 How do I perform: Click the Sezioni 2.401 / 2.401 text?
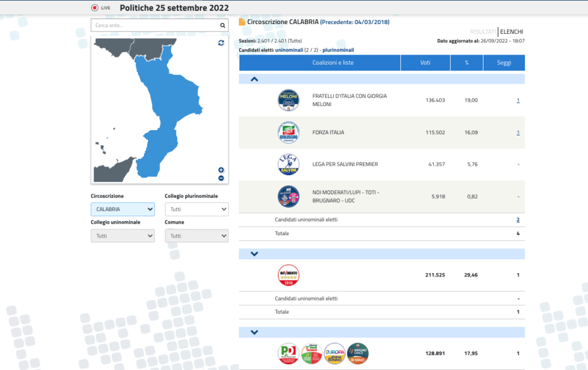click(x=270, y=41)
